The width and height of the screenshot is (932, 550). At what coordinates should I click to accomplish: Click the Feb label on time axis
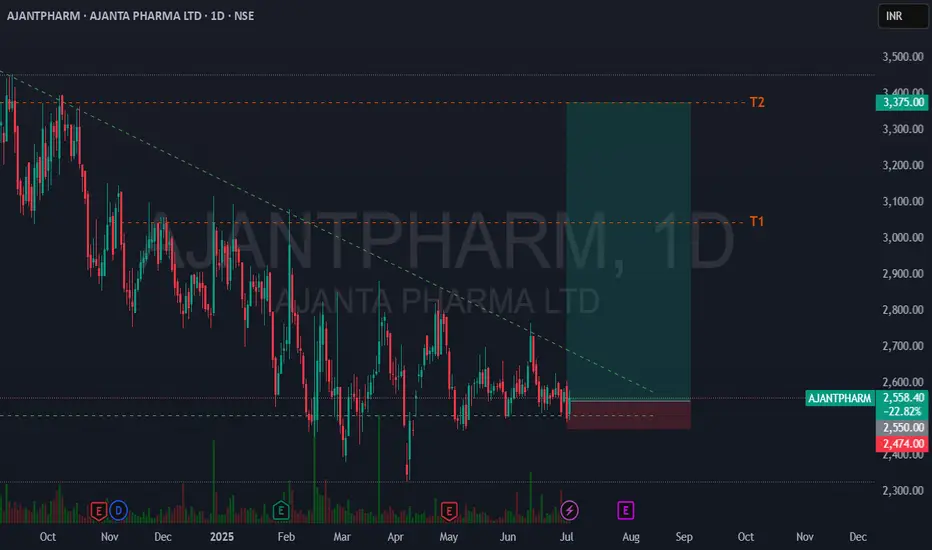pyautogui.click(x=286, y=537)
